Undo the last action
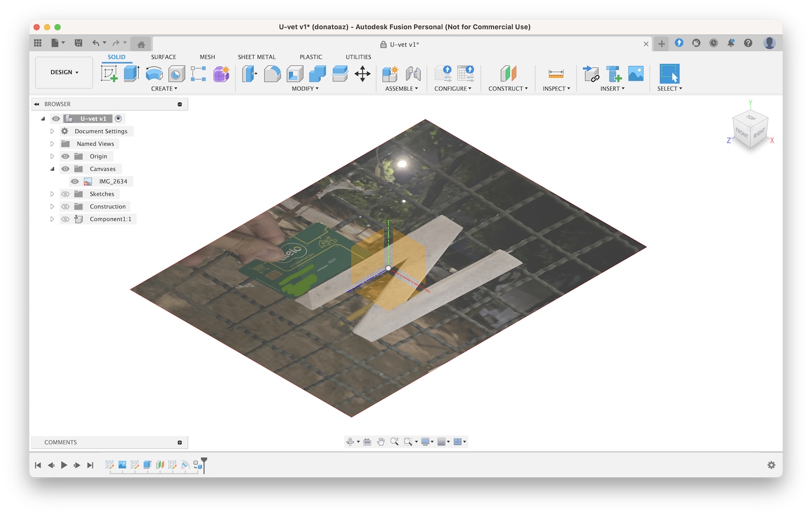Screen dimensions: 812x516 96,43
